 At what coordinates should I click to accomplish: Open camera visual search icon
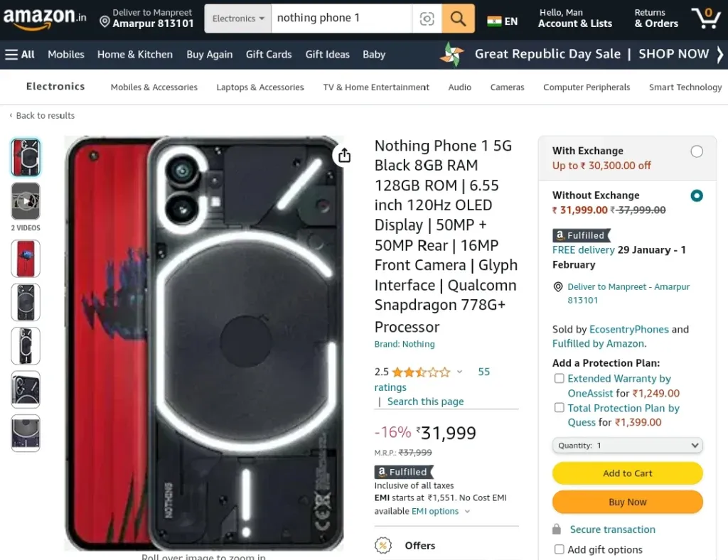pos(427,18)
